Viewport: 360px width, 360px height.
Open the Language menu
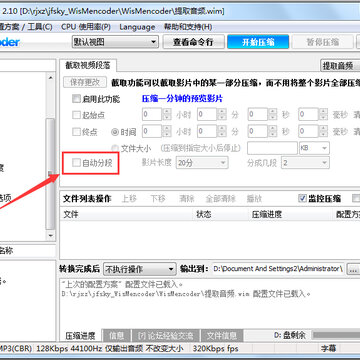click(x=137, y=27)
